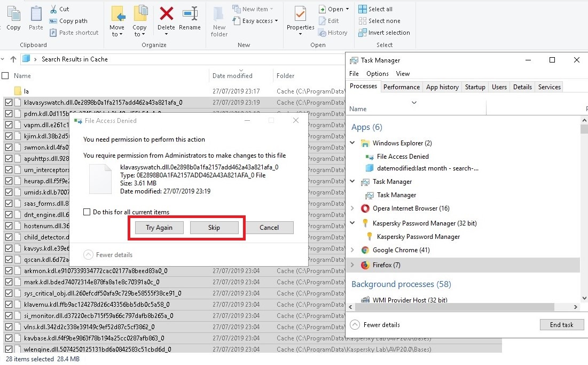
Task: Click Select all in the Select group
Action: pyautogui.click(x=375, y=9)
